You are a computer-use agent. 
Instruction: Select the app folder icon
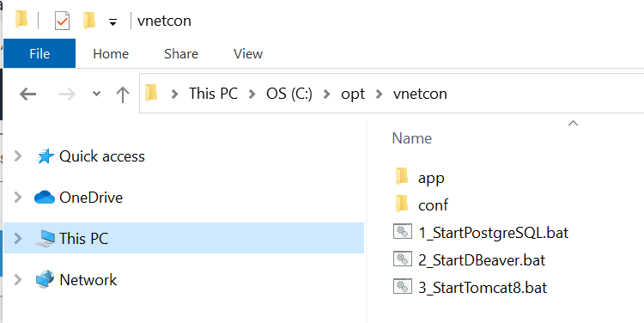tap(402, 177)
